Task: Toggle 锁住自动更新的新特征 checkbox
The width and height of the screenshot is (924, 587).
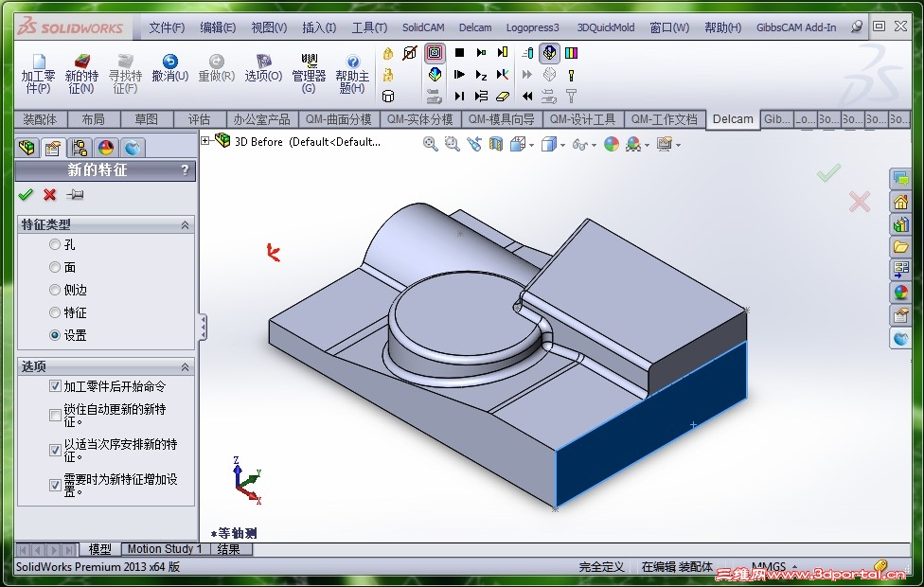Action: (56, 415)
